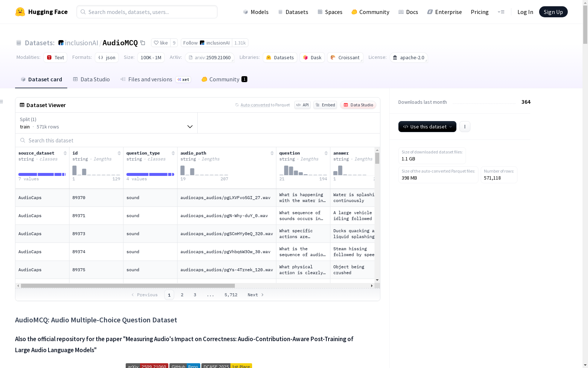This screenshot has width=588, height=368.
Task: Click the Dataset Viewer table icon
Action: pyautogui.click(x=22, y=105)
